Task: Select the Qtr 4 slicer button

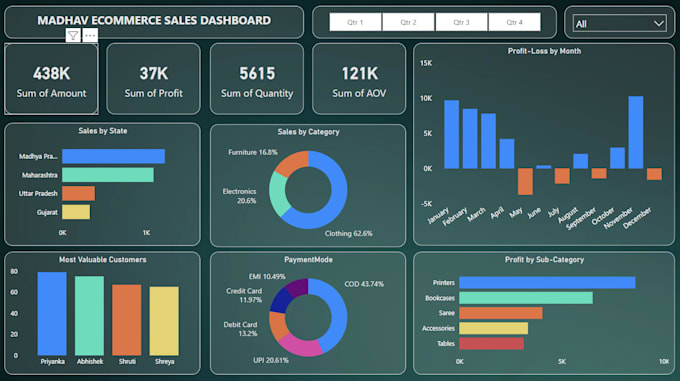Action: tap(514, 22)
